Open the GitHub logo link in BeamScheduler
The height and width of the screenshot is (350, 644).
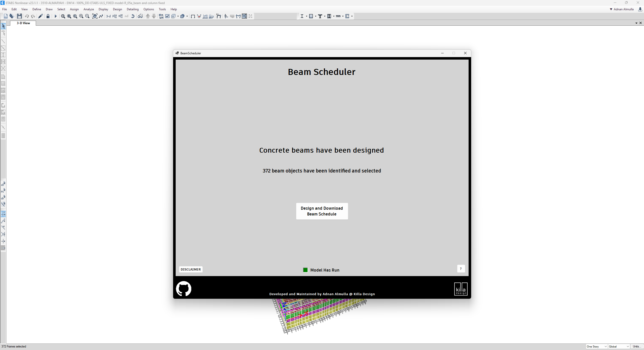(x=183, y=289)
